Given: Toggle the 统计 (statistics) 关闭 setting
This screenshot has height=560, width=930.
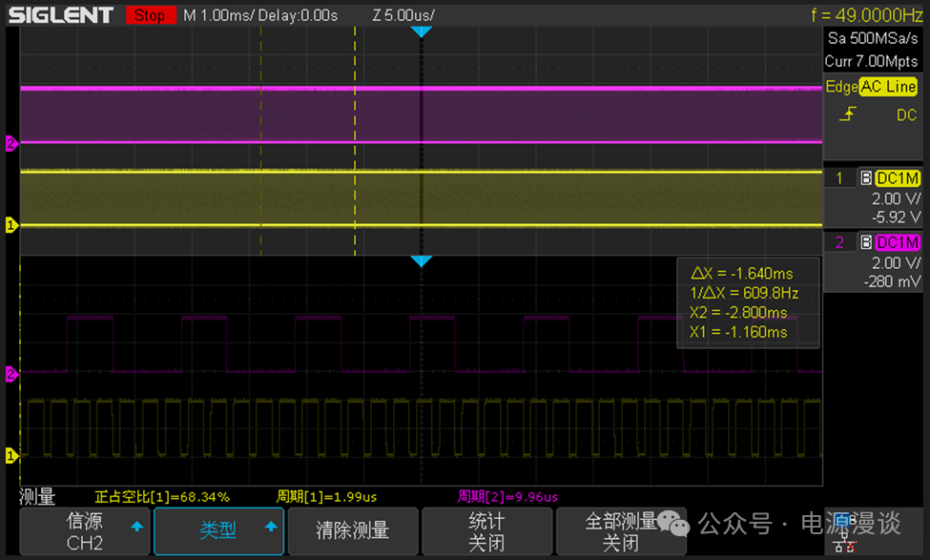Looking at the screenshot, I should click(x=486, y=531).
